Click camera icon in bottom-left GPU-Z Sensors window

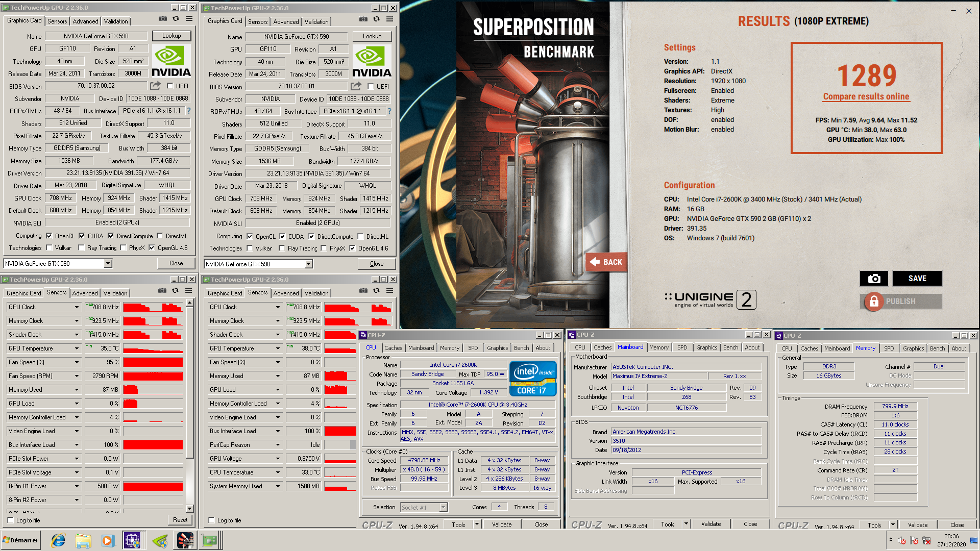[x=162, y=290]
